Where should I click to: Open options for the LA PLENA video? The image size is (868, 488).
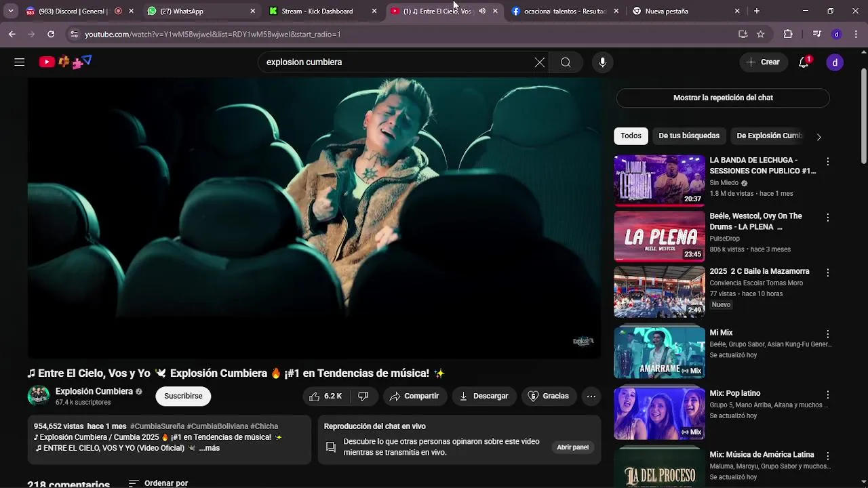pos(827,218)
